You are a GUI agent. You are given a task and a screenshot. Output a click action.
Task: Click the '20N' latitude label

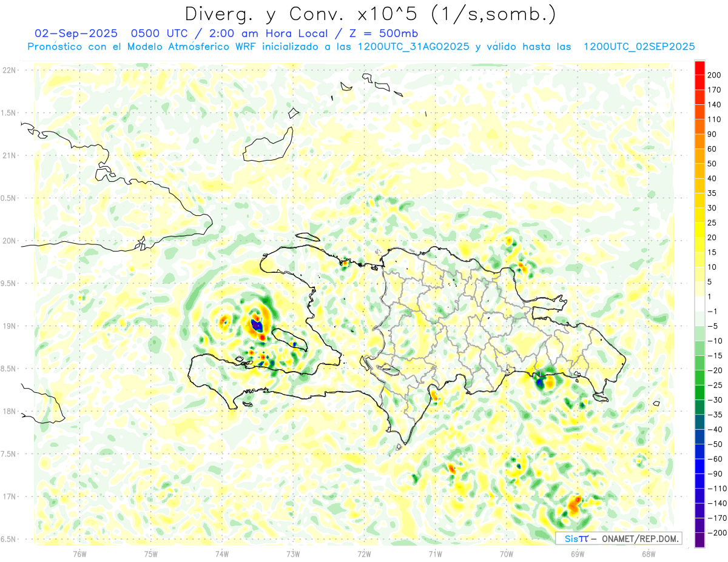pos(9,241)
